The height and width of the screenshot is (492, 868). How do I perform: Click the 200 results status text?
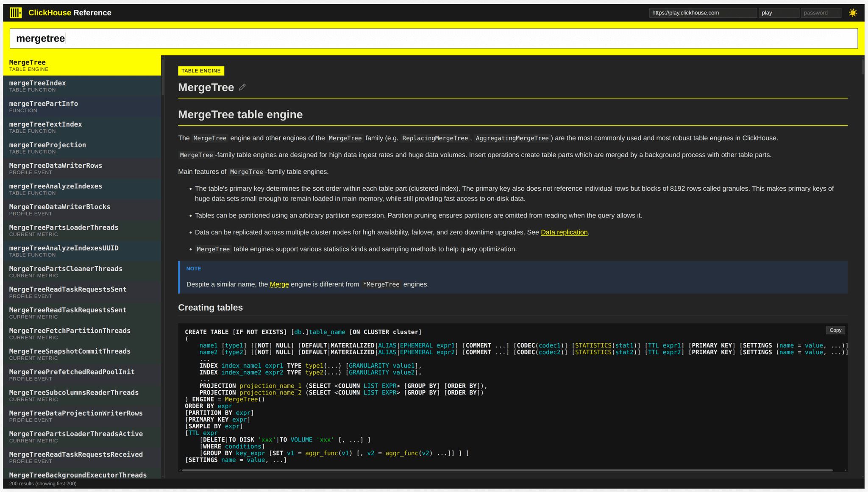[x=43, y=484]
